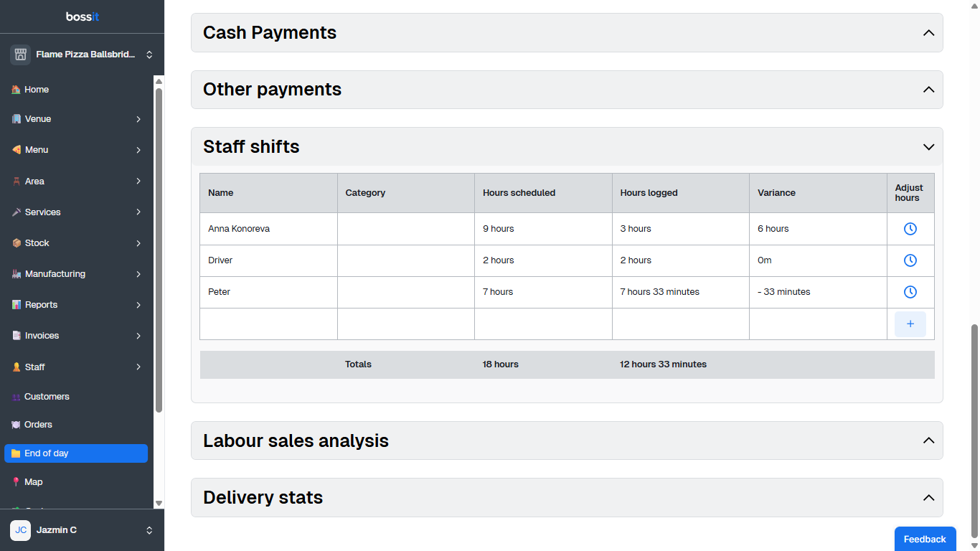
Task: Click the clock icon for Anna Konoreva
Action: coord(910,229)
